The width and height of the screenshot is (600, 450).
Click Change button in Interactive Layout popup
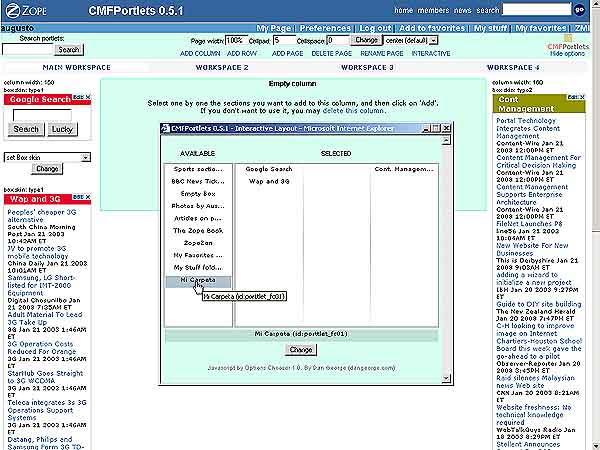pyautogui.click(x=301, y=350)
